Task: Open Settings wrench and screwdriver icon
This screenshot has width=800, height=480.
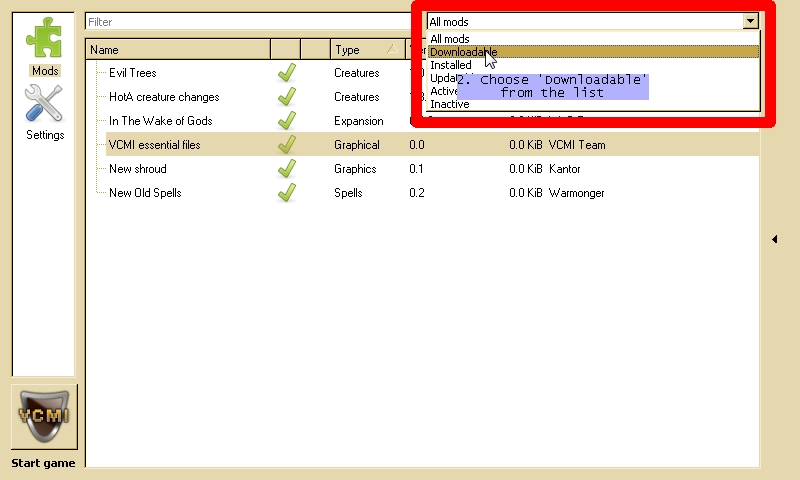Action: (x=44, y=104)
